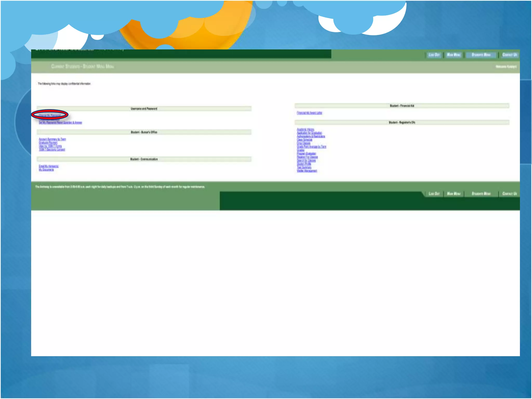
Task: Open Students Menu in header navigation
Action: pyautogui.click(x=481, y=55)
